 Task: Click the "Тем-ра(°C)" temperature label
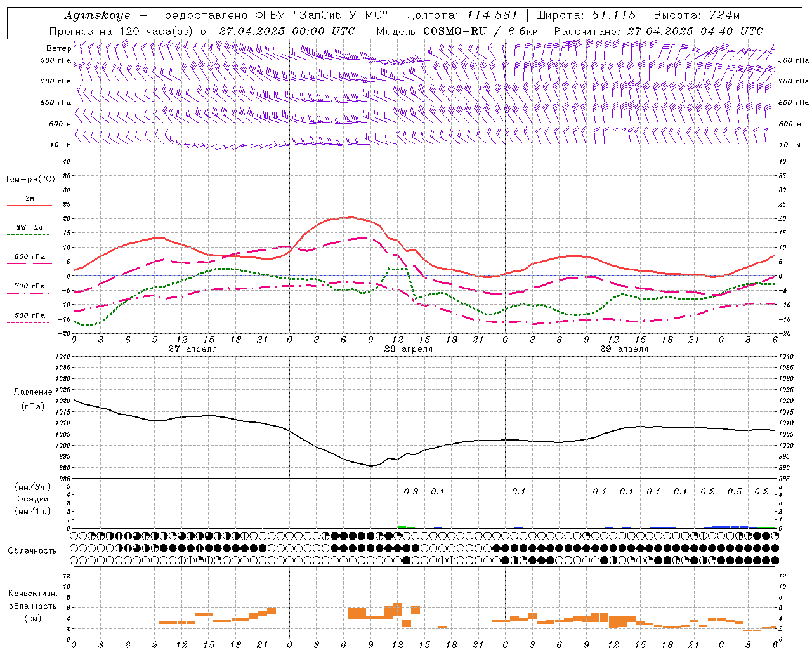(x=30, y=180)
